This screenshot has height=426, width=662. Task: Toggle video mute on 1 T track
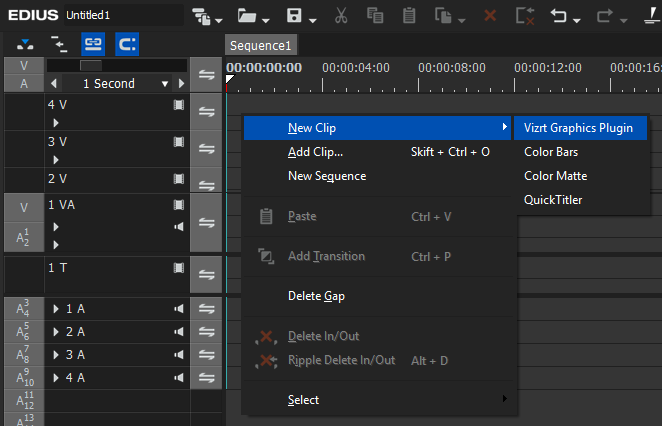[179, 268]
